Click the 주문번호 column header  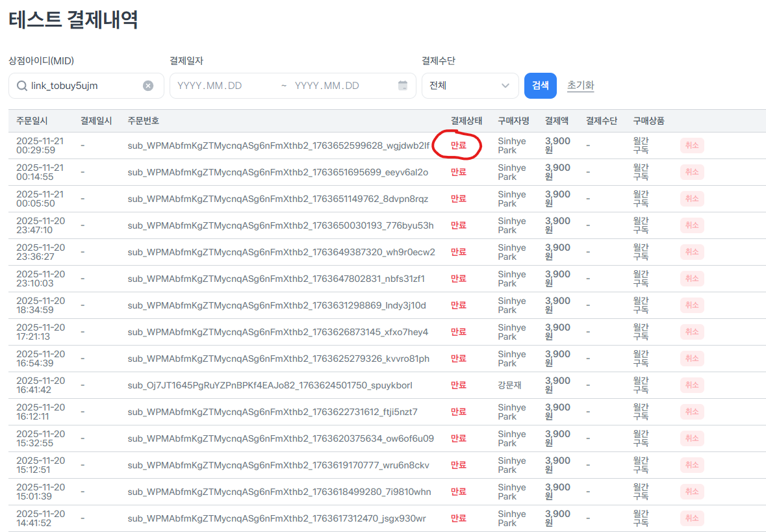[143, 121]
